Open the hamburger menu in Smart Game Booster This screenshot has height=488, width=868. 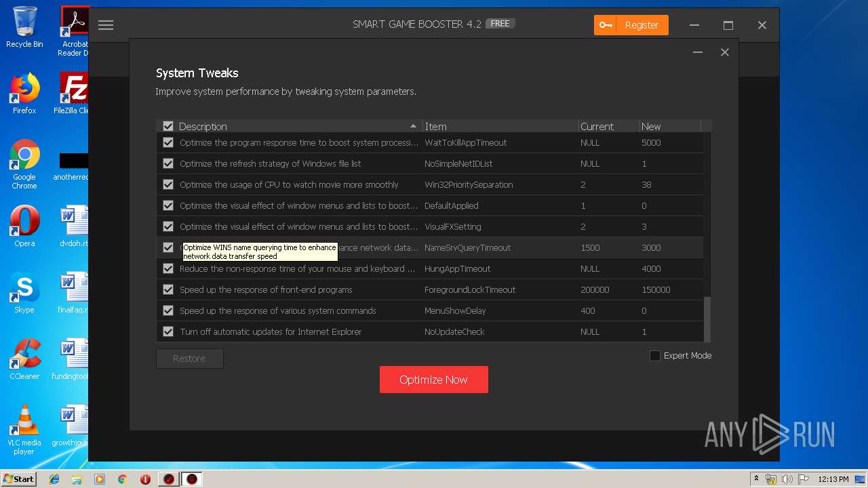105,25
